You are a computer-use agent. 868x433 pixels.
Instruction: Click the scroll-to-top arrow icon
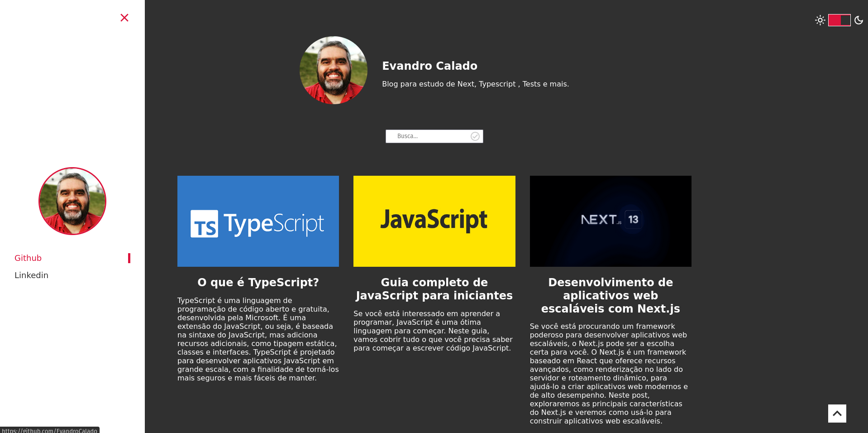point(837,413)
